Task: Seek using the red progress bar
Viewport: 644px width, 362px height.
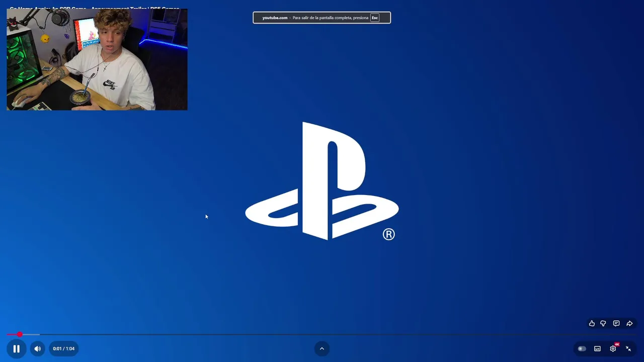Action: tap(322, 334)
